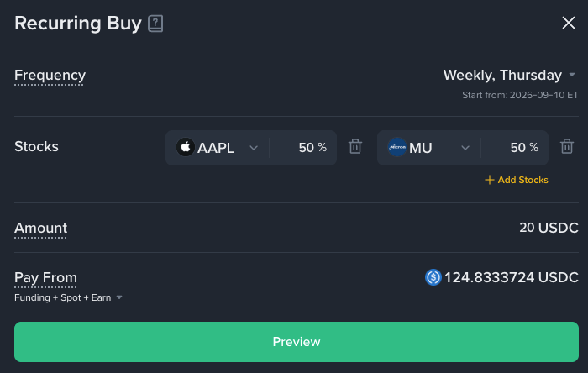The width and height of the screenshot is (588, 373).
Task: Edit the AAPL 50 % allocation field
Action: (x=303, y=148)
